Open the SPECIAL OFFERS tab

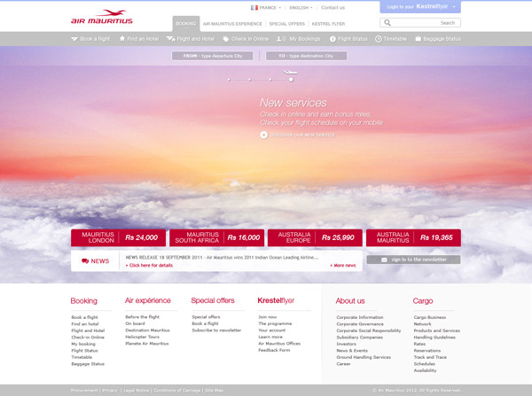click(286, 24)
